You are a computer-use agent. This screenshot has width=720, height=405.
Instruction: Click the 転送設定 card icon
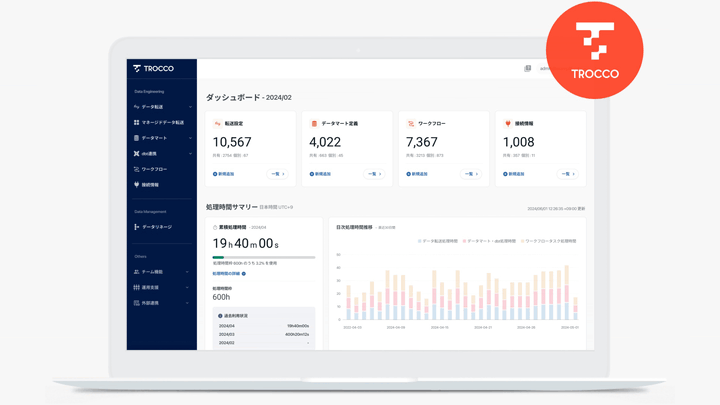coord(217,124)
